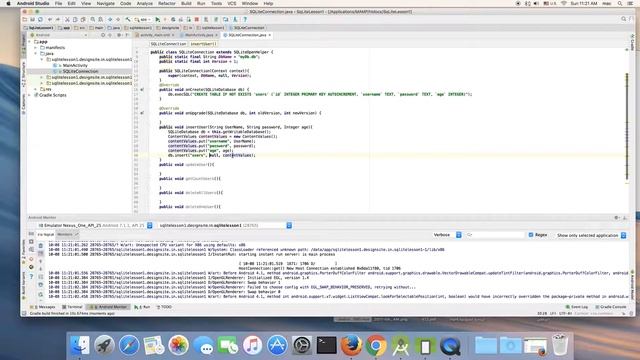Open the Run tool window tab
The height and width of the screenshot is (360, 640).
click(142, 307)
